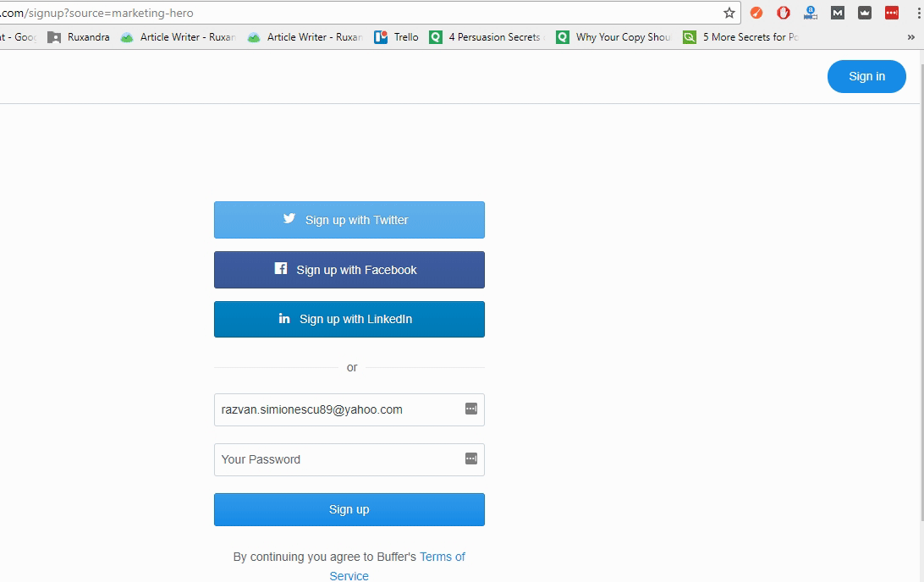
Task: Click LastPass icon in password field
Action: pos(470,458)
